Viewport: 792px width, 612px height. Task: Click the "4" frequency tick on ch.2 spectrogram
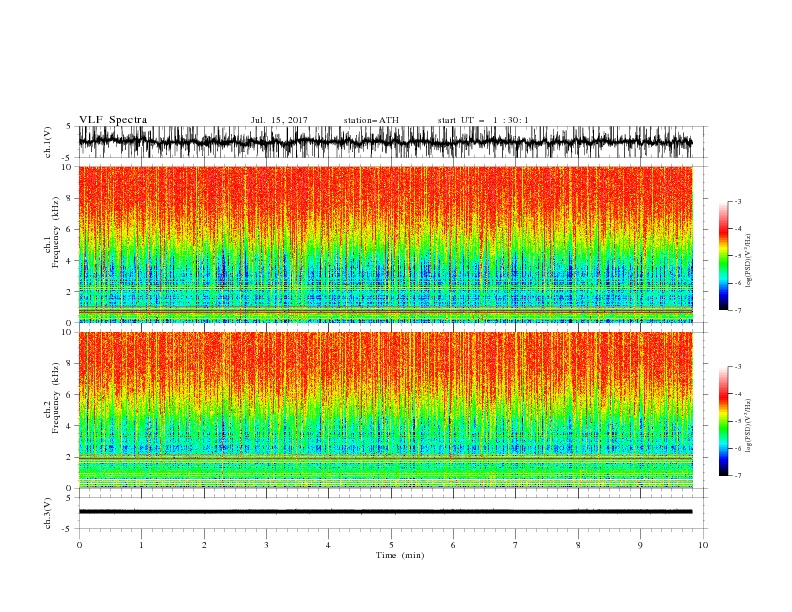pyautogui.click(x=70, y=426)
